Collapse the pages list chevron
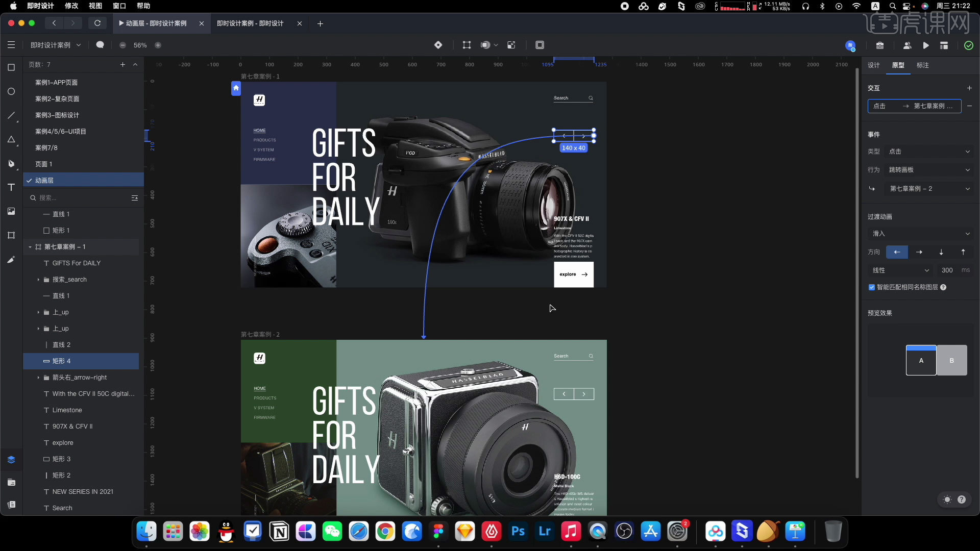Viewport: 980px width, 551px height. tap(135, 64)
